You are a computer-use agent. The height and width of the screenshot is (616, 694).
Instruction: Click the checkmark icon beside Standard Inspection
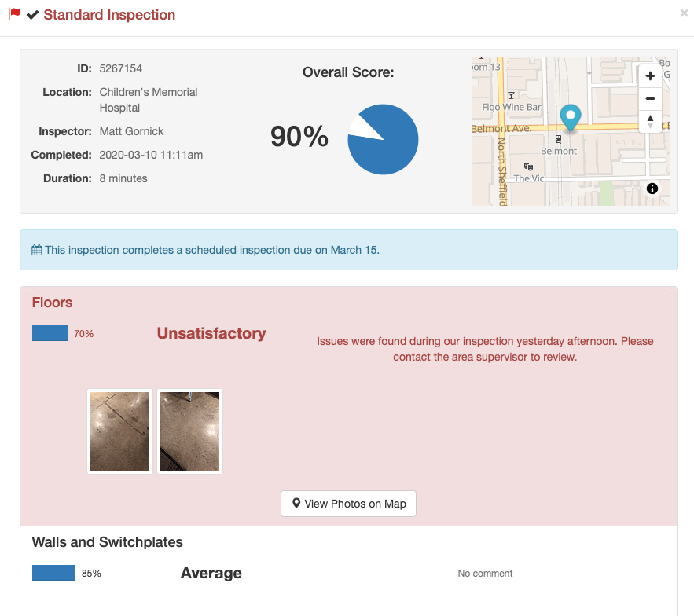pyautogui.click(x=32, y=15)
